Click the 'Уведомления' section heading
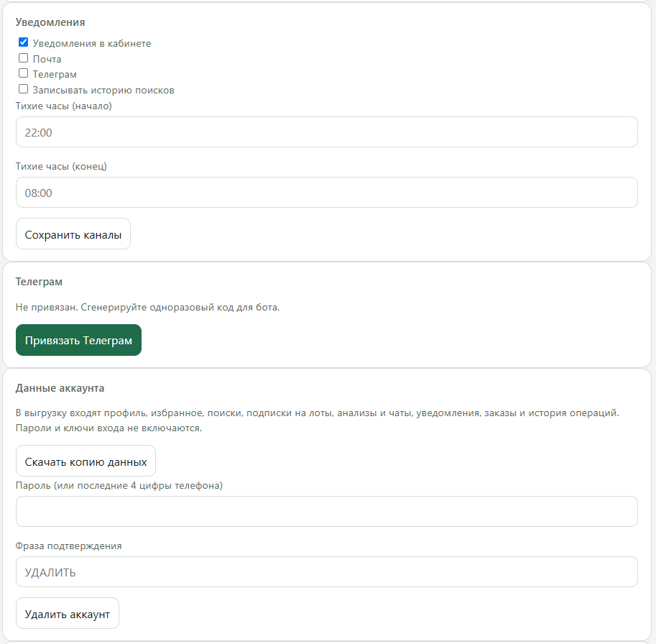The height and width of the screenshot is (644, 656). click(50, 22)
